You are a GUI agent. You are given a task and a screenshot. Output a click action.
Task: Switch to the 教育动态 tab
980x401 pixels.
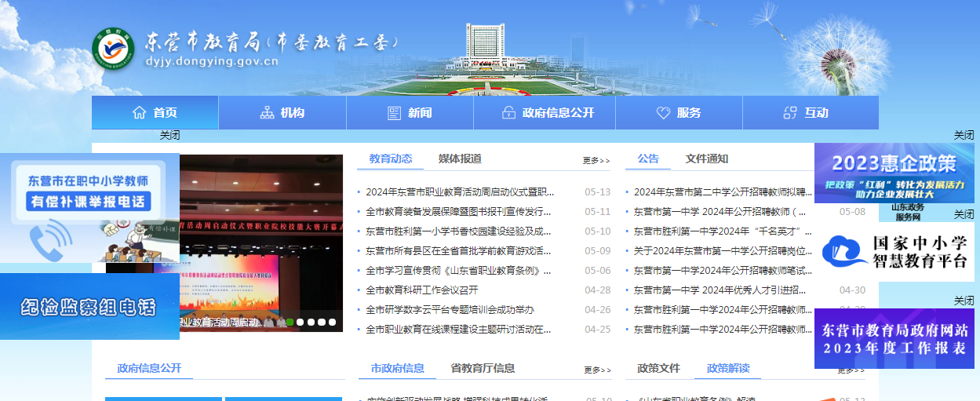pos(391,159)
